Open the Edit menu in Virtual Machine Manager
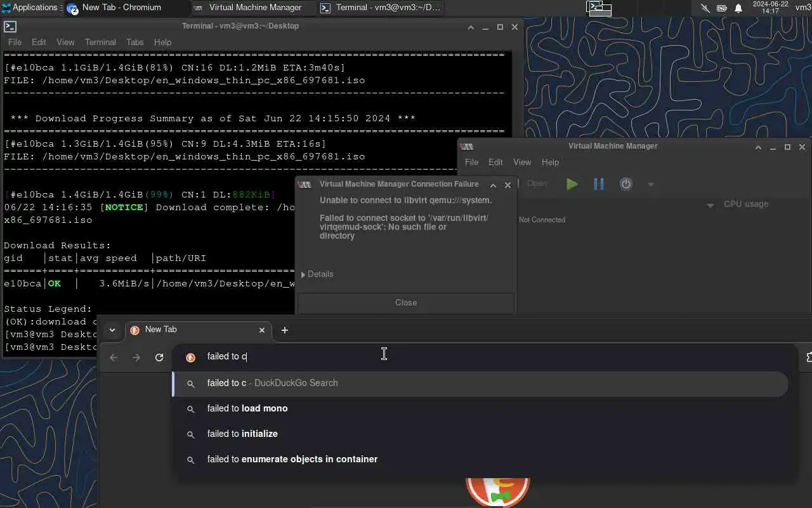812x508 pixels. pyautogui.click(x=495, y=162)
